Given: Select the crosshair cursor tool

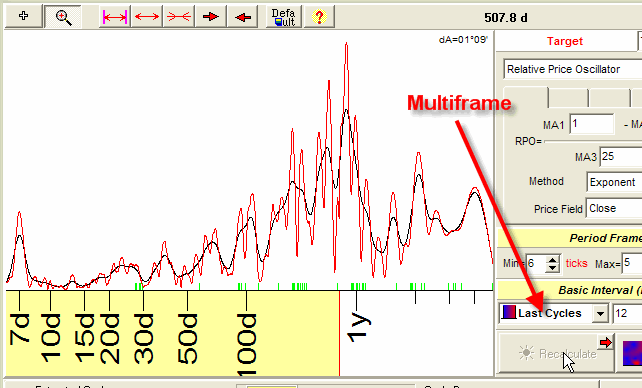Looking at the screenshot, I should pyautogui.click(x=23, y=16).
